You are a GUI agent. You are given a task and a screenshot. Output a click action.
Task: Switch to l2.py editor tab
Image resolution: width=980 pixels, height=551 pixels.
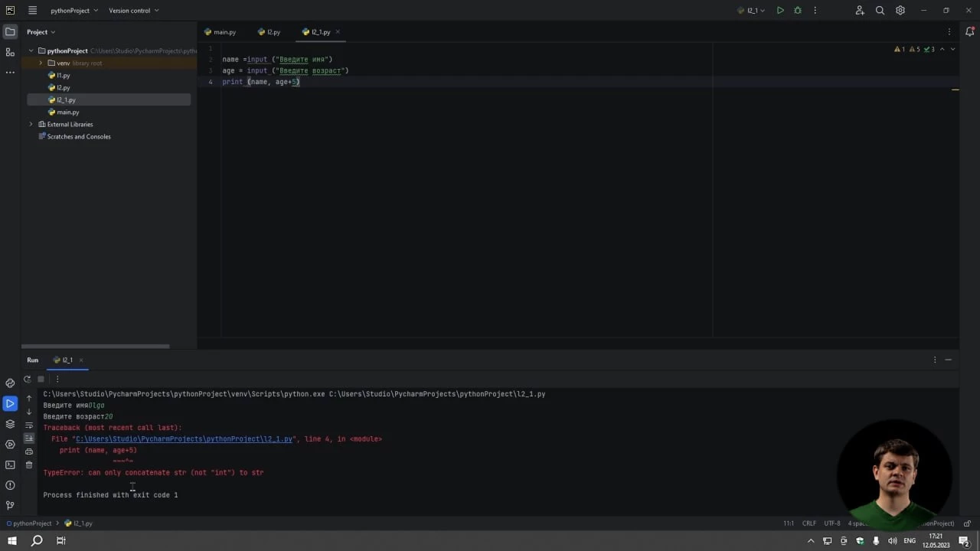pyautogui.click(x=269, y=32)
